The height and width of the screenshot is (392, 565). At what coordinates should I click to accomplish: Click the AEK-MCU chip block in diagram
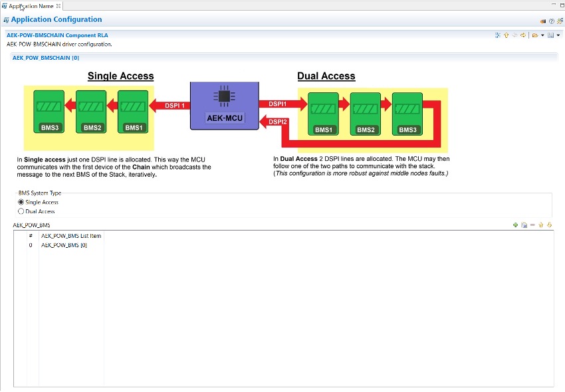coord(223,105)
